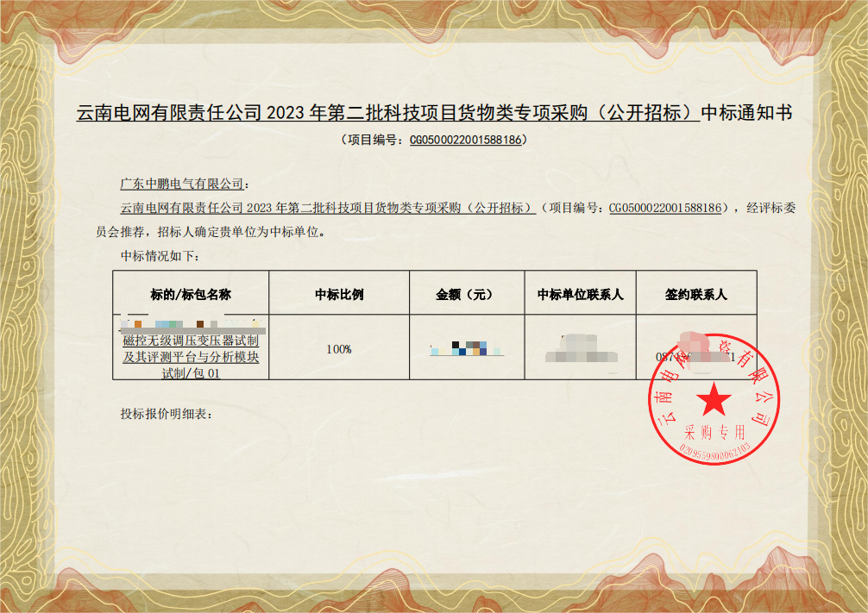Click the 采购专用 text inside stamp
This screenshot has height=613, width=868.
(x=714, y=431)
